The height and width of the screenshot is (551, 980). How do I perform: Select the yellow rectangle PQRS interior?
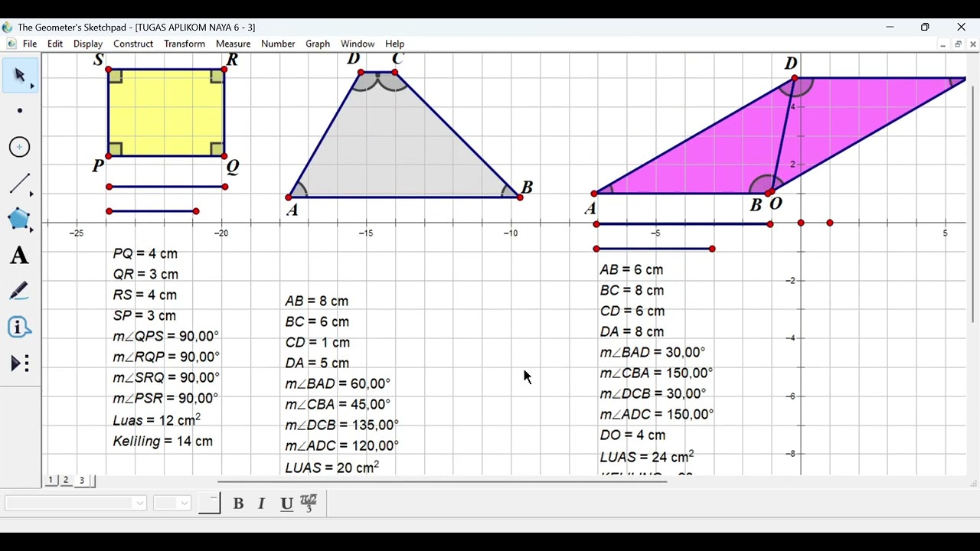pos(166,112)
